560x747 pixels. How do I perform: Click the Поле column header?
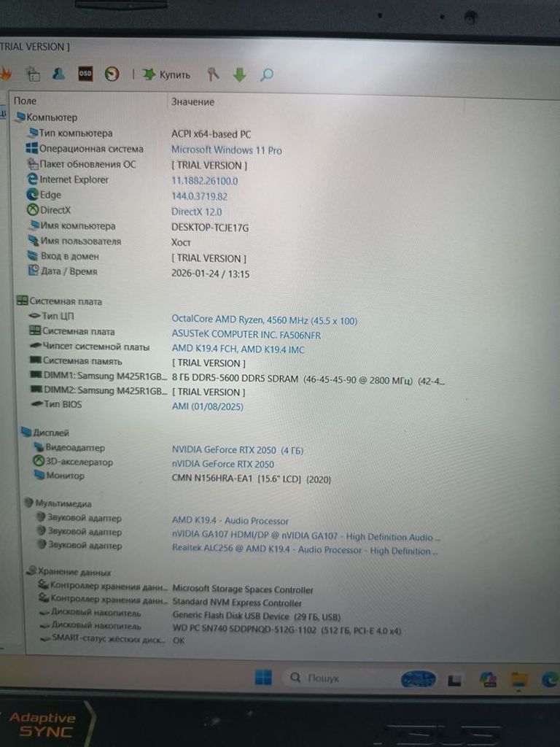click(x=25, y=101)
